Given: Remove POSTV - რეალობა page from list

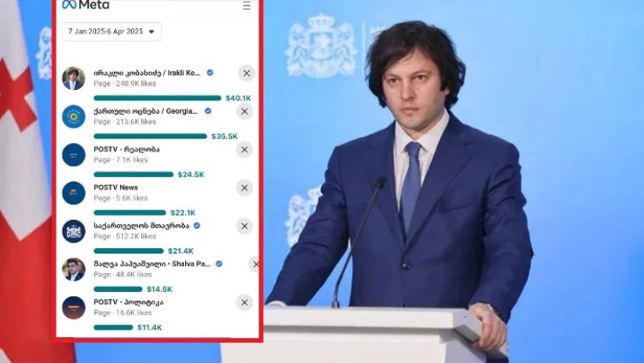Looking at the screenshot, I should [x=244, y=149].
